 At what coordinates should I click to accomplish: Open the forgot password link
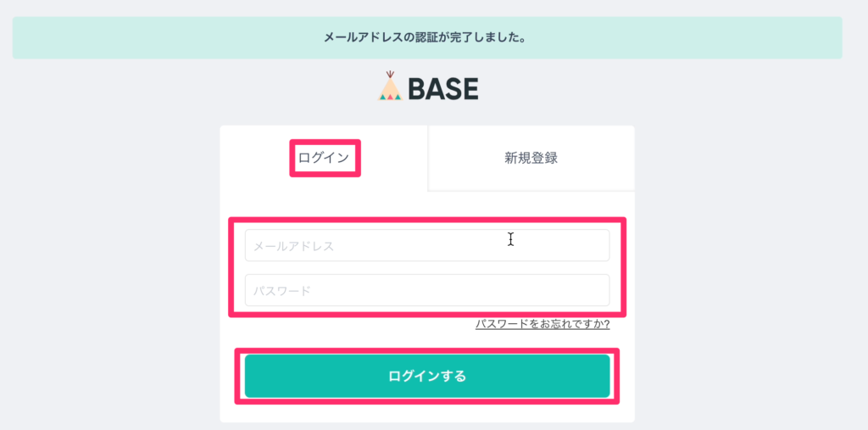point(542,324)
